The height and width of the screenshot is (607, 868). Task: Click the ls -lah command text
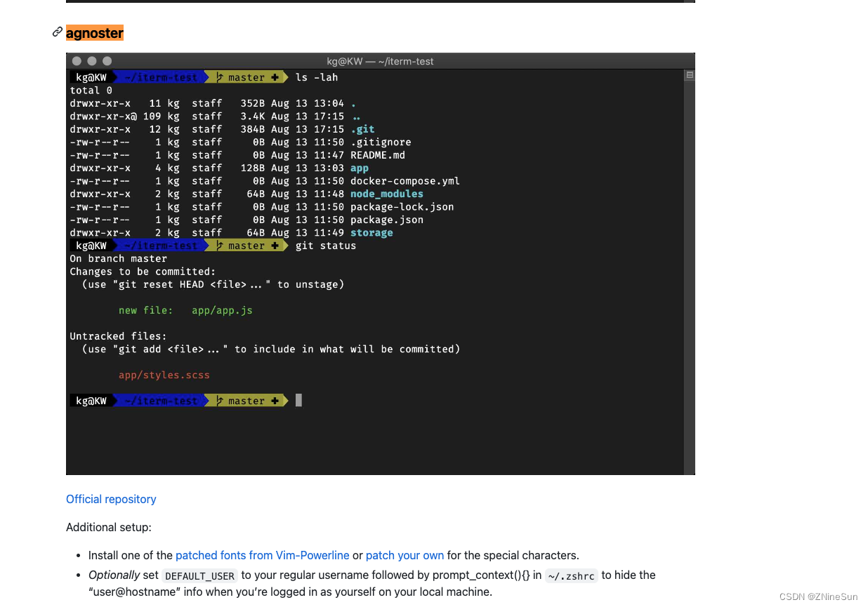[x=317, y=77]
